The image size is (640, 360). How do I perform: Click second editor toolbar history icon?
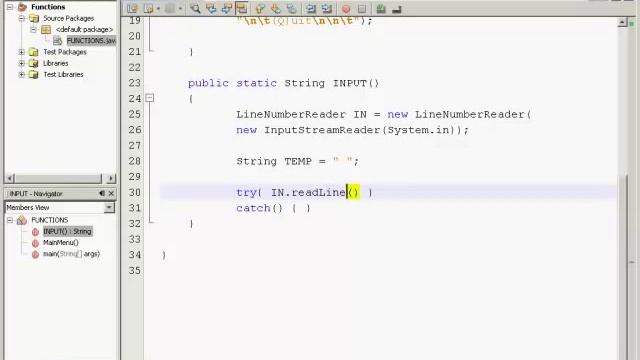(x=148, y=9)
